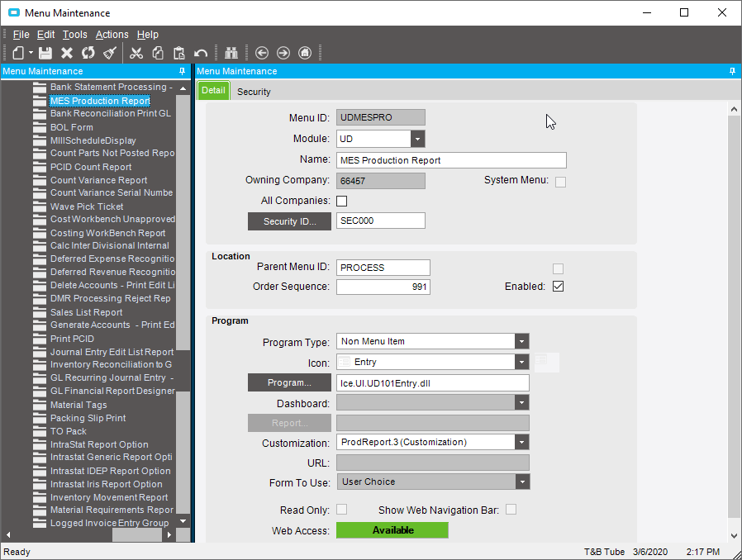Open the Icon dropdown
This screenshot has height=560, width=742.
[522, 363]
